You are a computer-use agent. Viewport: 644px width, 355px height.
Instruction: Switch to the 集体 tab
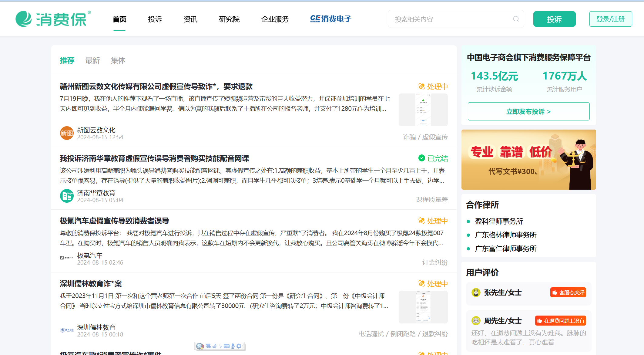(x=118, y=60)
